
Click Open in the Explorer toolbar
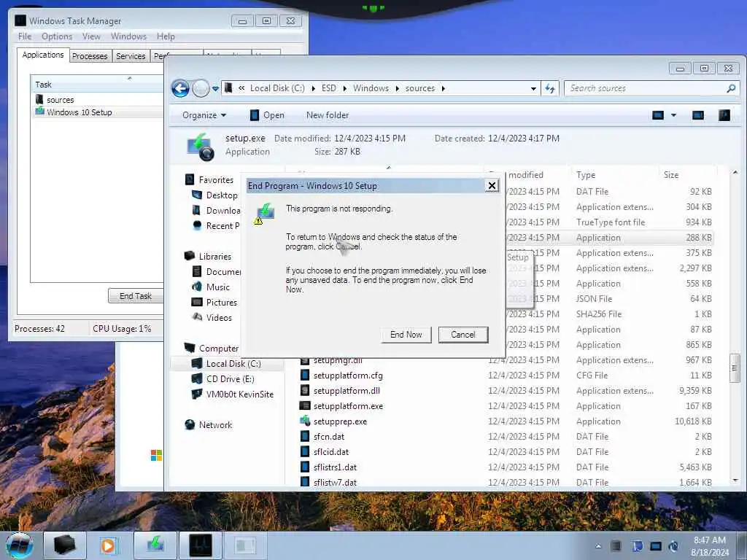click(x=267, y=115)
